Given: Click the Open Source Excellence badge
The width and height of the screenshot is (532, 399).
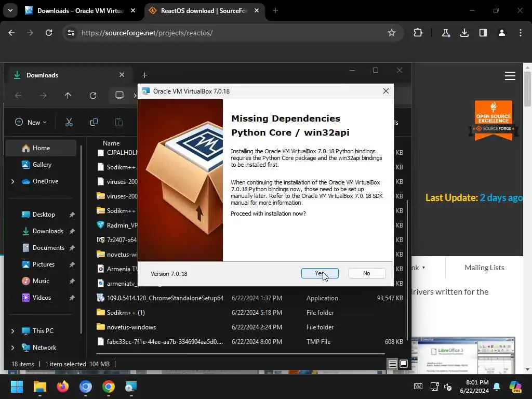Looking at the screenshot, I should point(494,120).
